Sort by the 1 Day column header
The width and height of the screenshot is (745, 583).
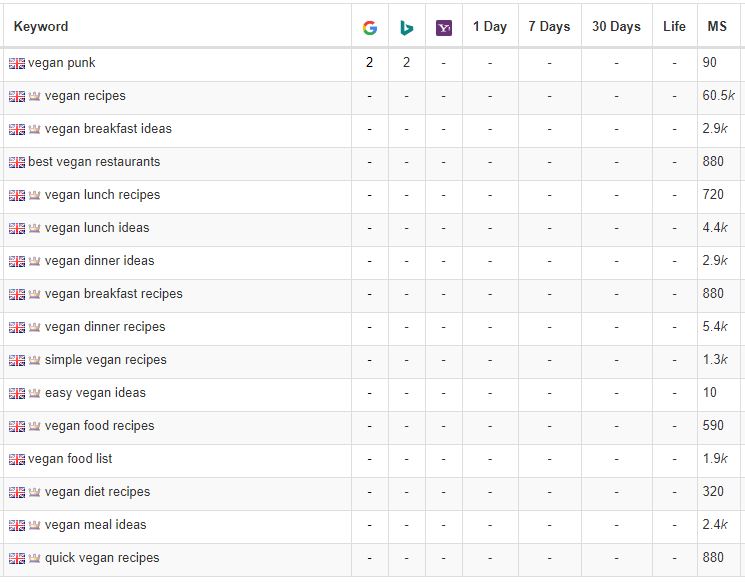pyautogui.click(x=490, y=27)
